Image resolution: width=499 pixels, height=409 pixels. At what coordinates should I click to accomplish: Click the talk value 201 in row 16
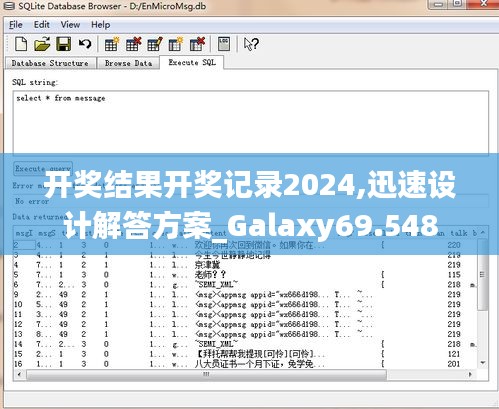point(454,364)
